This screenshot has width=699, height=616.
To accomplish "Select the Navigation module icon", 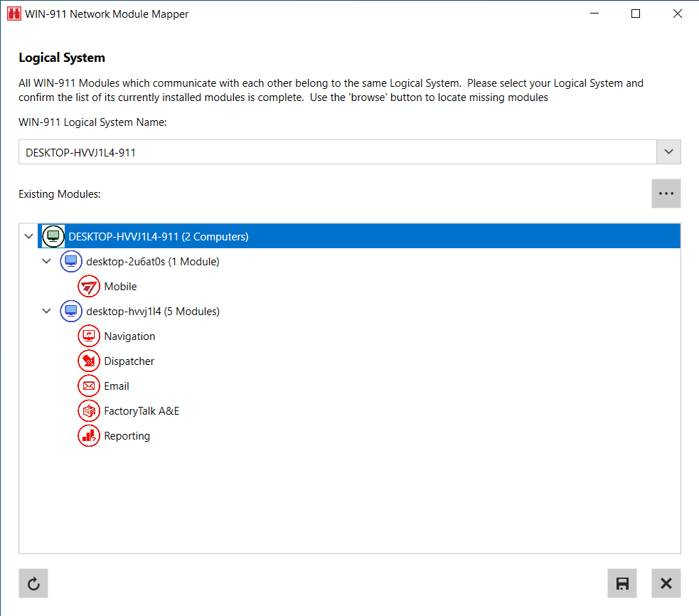I will (x=88, y=336).
